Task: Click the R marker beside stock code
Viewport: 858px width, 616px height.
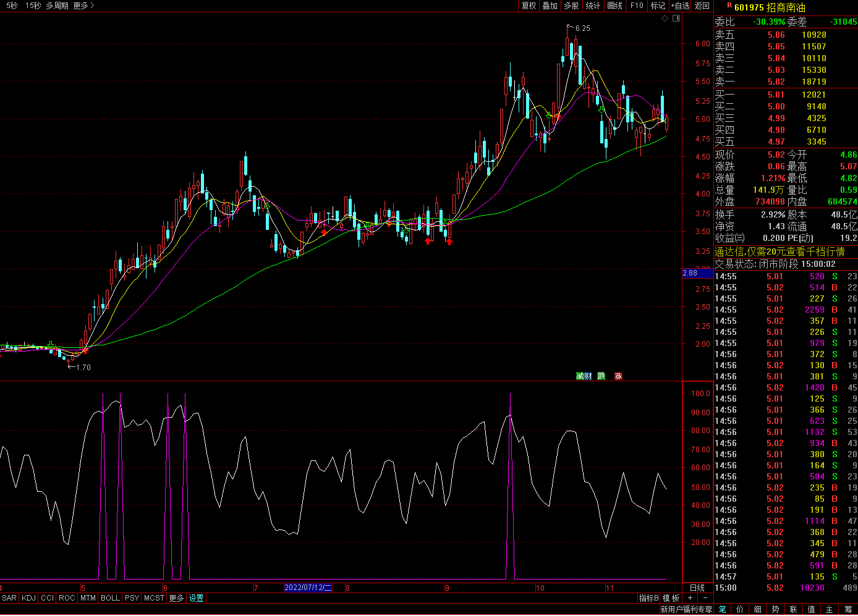Action: [x=729, y=6]
